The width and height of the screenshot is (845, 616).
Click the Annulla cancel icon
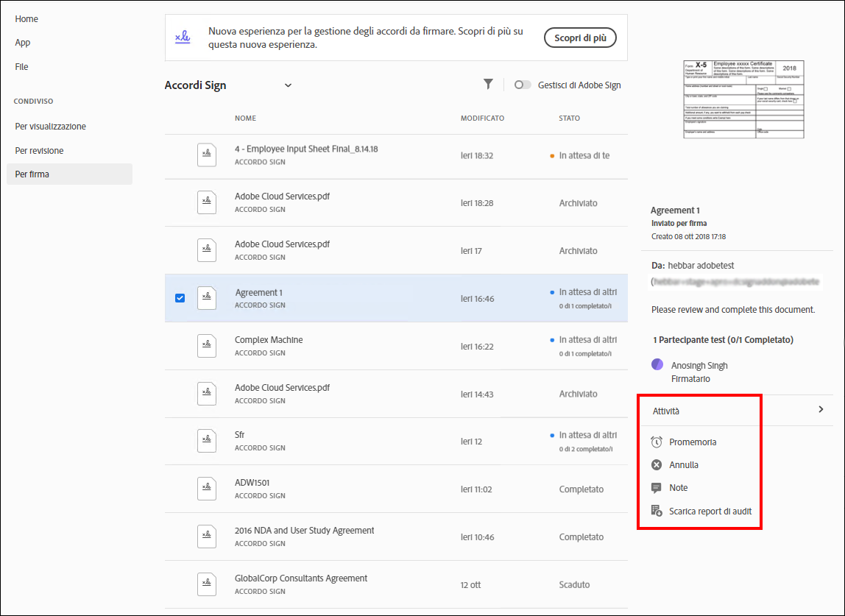point(657,465)
